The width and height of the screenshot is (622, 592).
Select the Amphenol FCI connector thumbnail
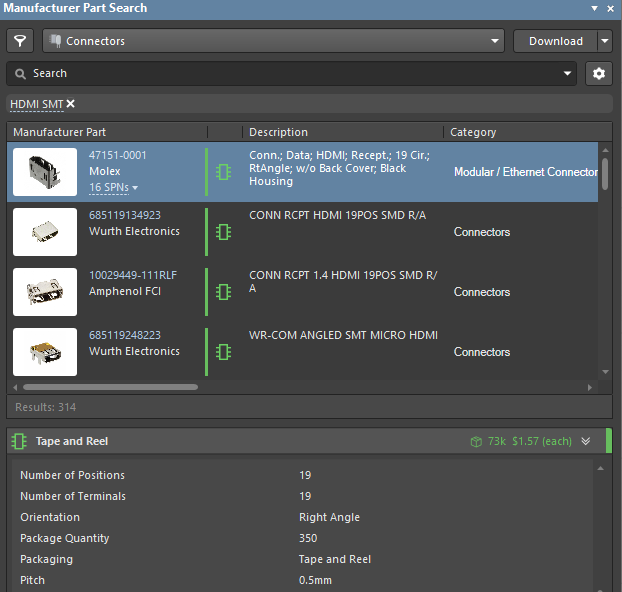pyautogui.click(x=45, y=292)
